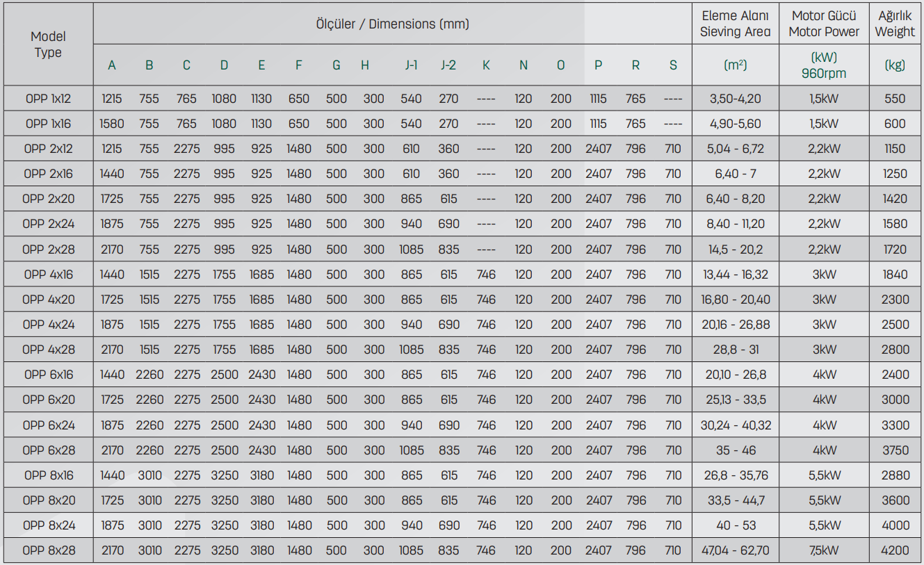Select the OPP 2x20 model cell
The height and width of the screenshot is (565, 924).
coord(48,199)
